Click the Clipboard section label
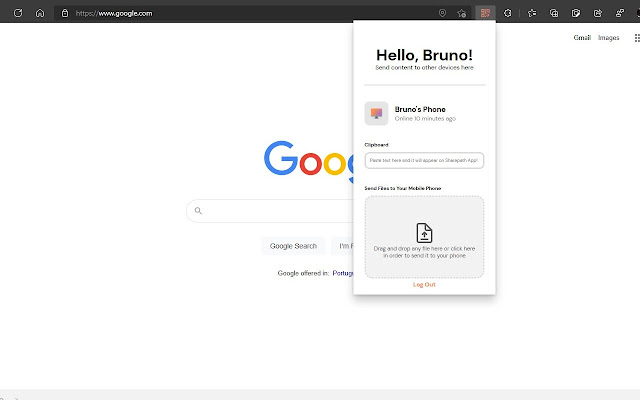 376,145
